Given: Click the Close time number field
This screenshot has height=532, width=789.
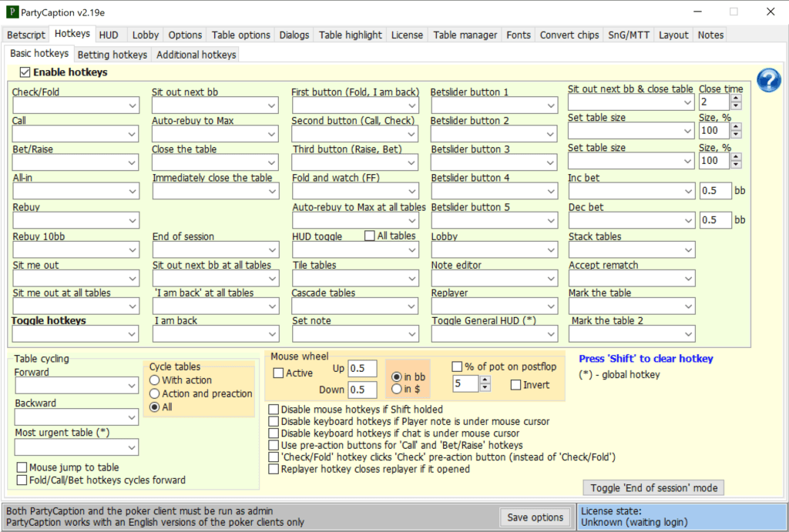Looking at the screenshot, I should coord(714,102).
